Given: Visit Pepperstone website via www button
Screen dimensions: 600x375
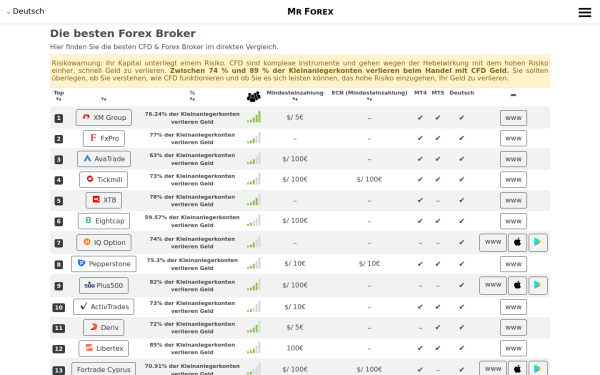Looking at the screenshot, I should coord(513,264).
